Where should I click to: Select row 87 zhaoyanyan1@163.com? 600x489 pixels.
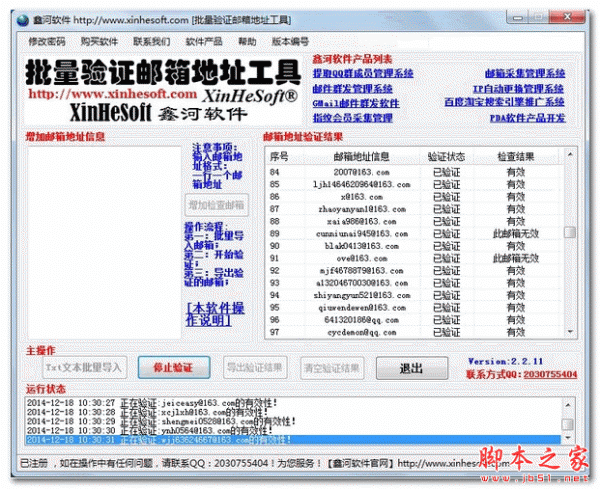(415, 209)
